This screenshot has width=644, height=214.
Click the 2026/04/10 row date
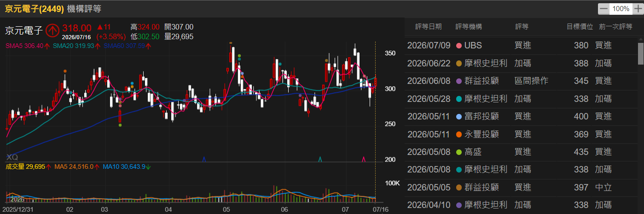coord(428,205)
